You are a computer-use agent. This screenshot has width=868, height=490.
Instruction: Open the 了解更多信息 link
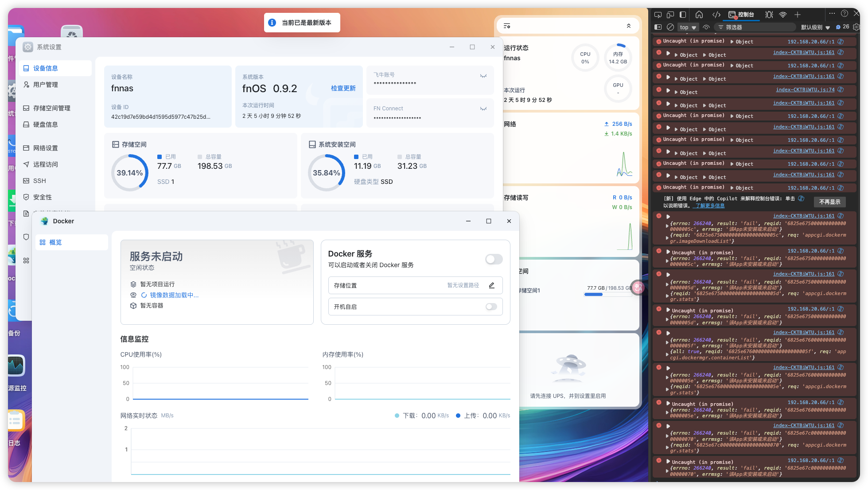tap(709, 206)
